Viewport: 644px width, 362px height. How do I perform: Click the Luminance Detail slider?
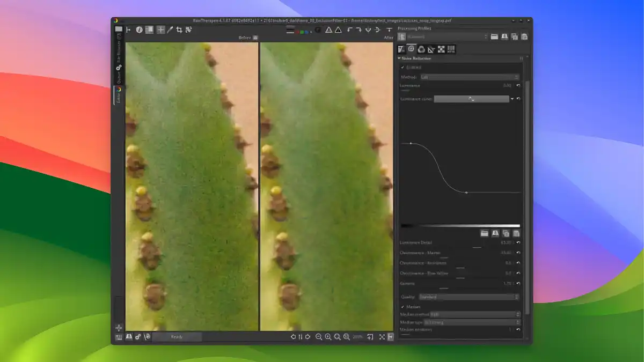click(x=477, y=247)
